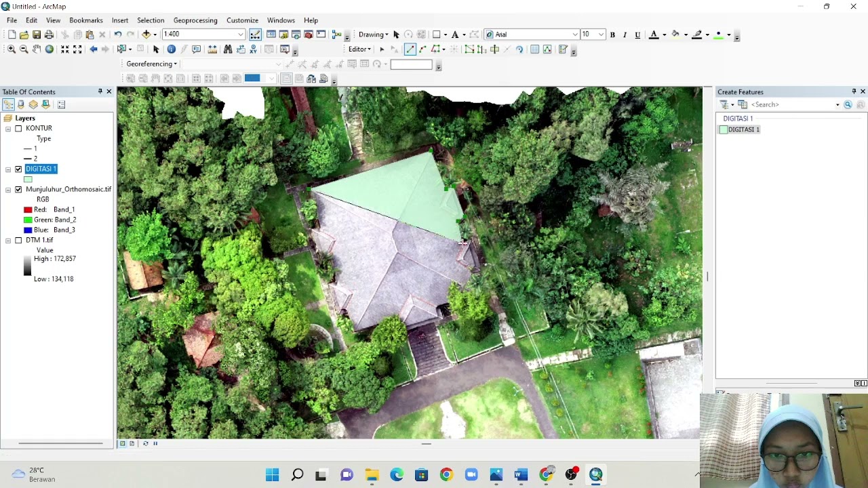The width and height of the screenshot is (868, 488).
Task: Open the Arial font dropdown
Action: pyautogui.click(x=575, y=35)
